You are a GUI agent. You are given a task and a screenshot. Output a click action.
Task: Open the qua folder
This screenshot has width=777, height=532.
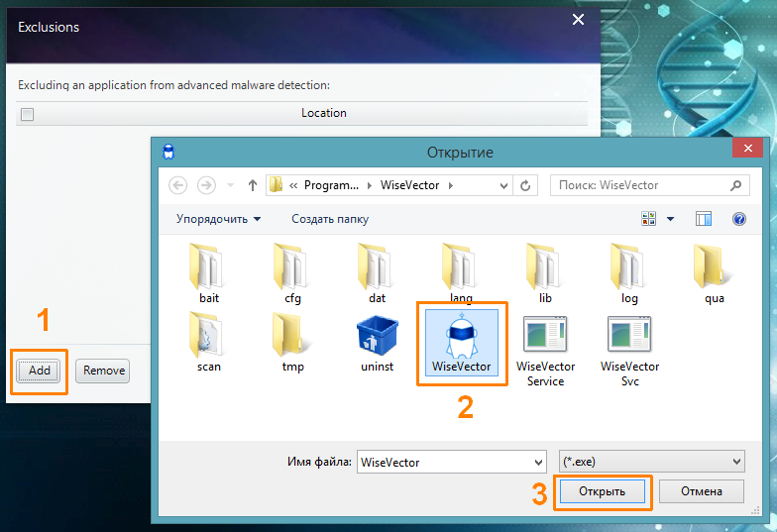(x=714, y=273)
